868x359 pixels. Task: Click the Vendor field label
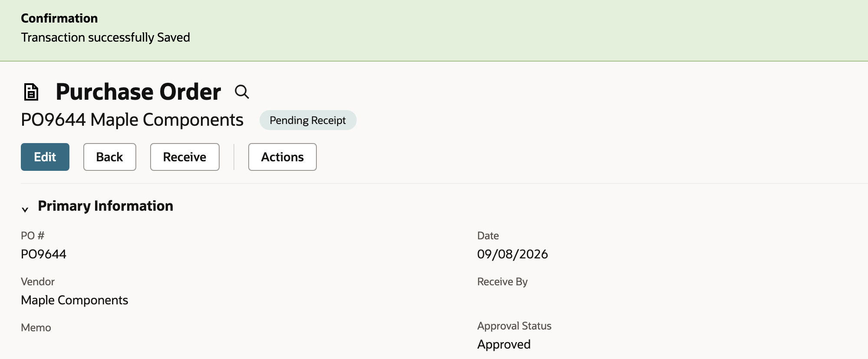38,282
